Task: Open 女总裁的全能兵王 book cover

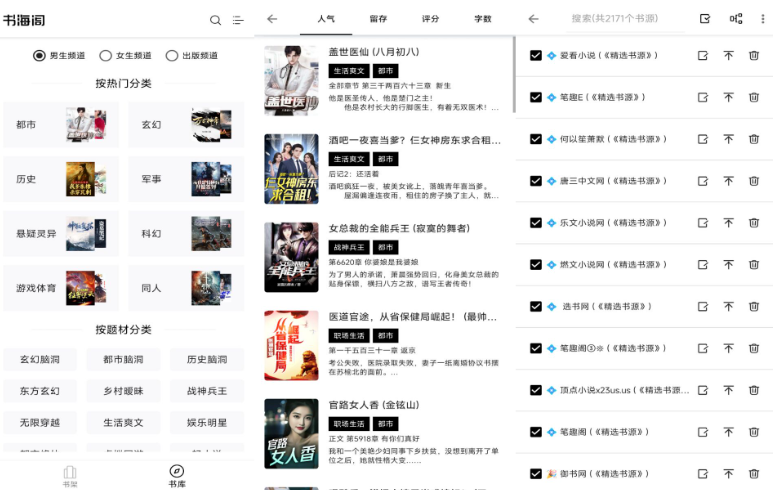Action: coord(291,257)
